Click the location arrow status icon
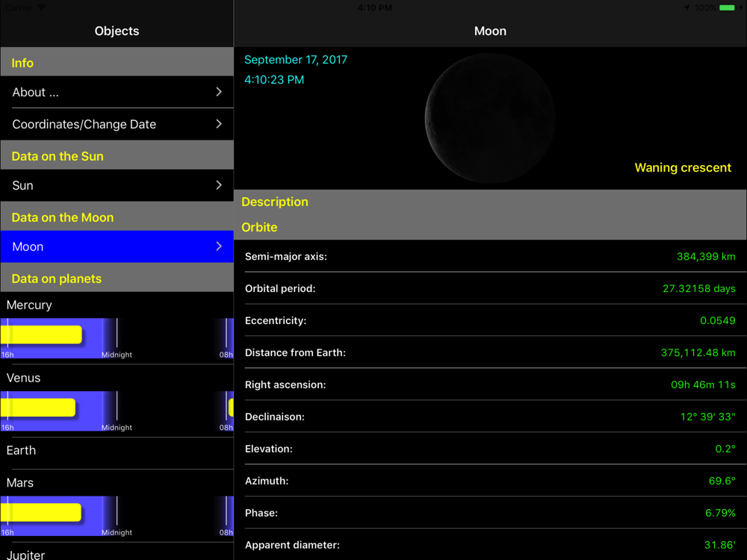The width and height of the screenshot is (747, 560). tap(687, 7)
